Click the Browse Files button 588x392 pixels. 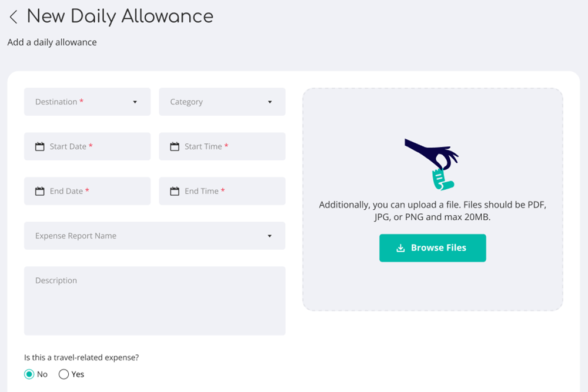432,247
